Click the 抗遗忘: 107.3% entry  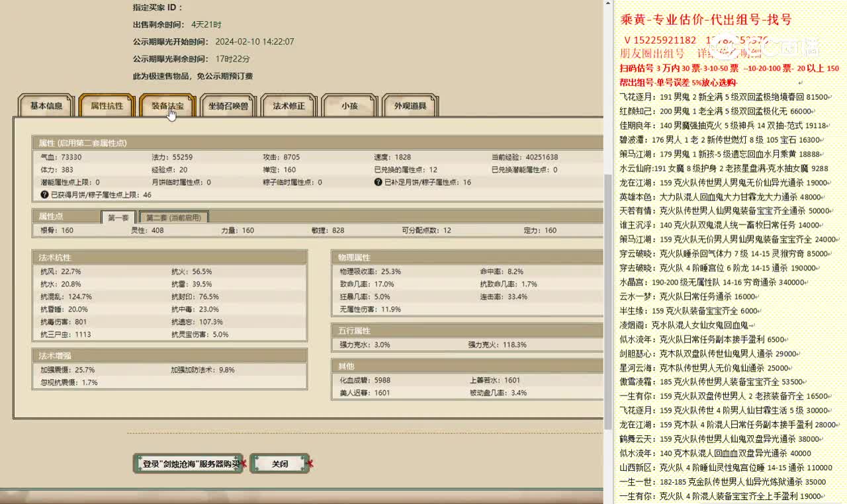coord(197,322)
